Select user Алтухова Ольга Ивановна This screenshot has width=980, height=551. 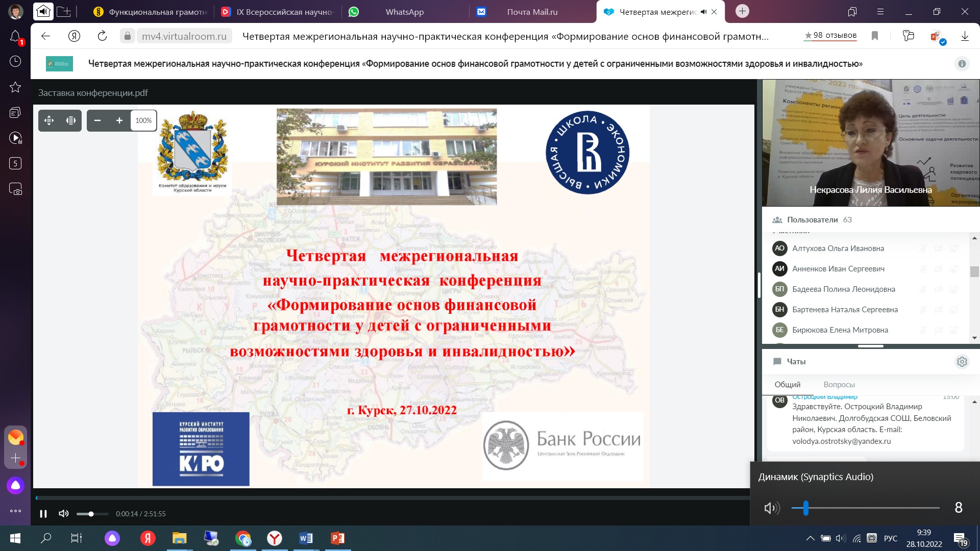tap(838, 248)
